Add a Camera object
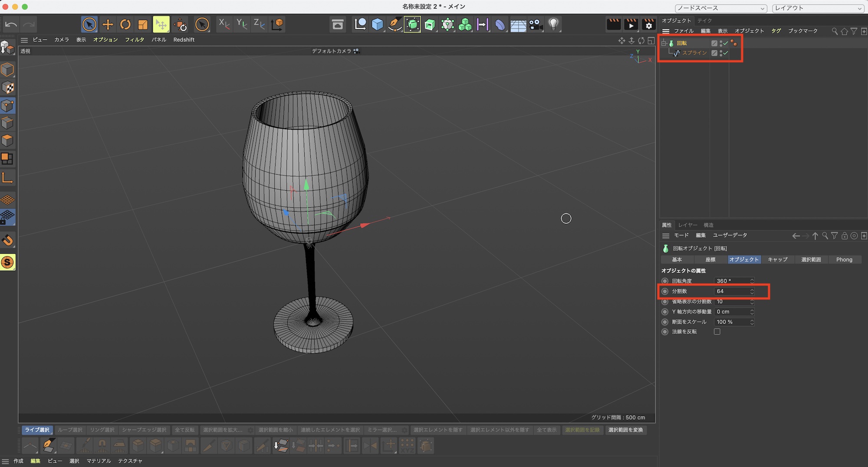 pyautogui.click(x=536, y=24)
